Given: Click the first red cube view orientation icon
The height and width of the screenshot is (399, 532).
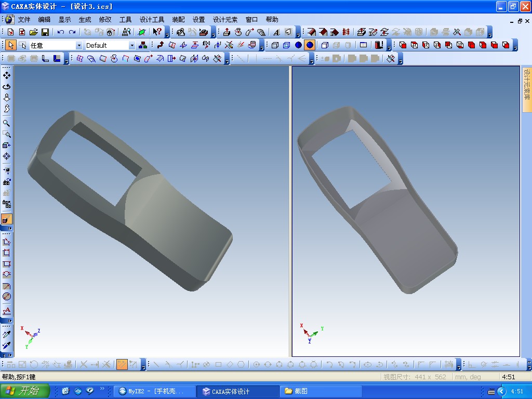Looking at the screenshot, I should coord(403,45).
